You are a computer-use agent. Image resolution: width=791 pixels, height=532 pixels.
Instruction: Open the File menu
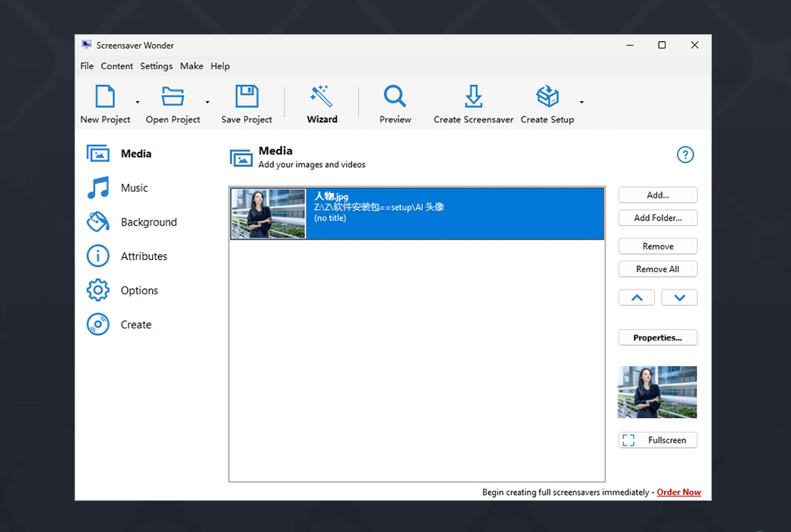click(x=87, y=66)
